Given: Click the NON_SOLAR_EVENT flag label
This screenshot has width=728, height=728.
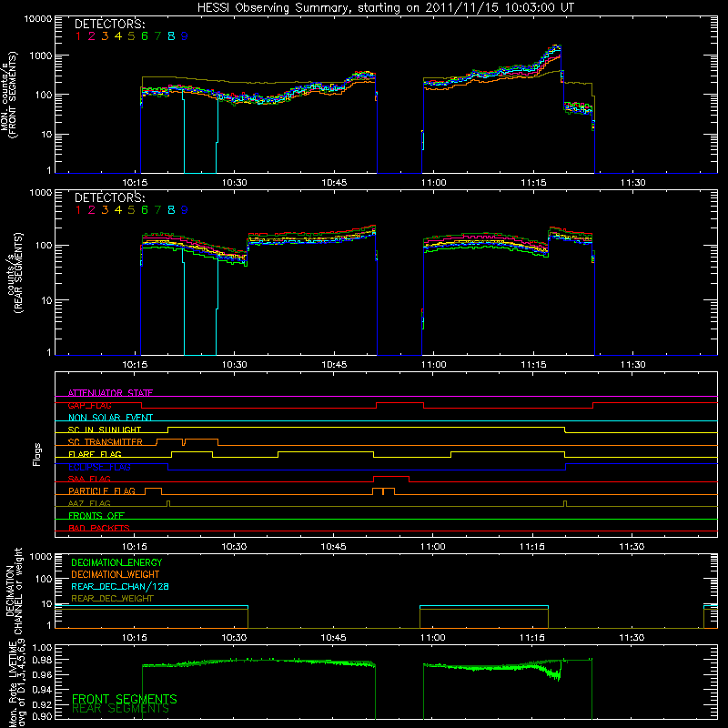Looking at the screenshot, I should pos(110,418).
